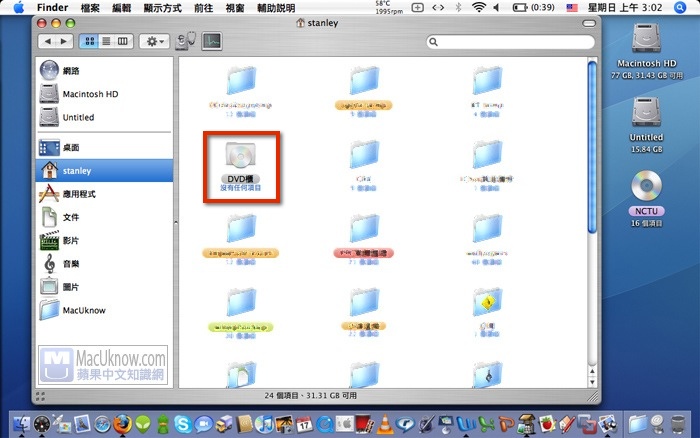The image size is (700, 438).
Task: Click the volume icon in menu bar
Action: point(496,7)
